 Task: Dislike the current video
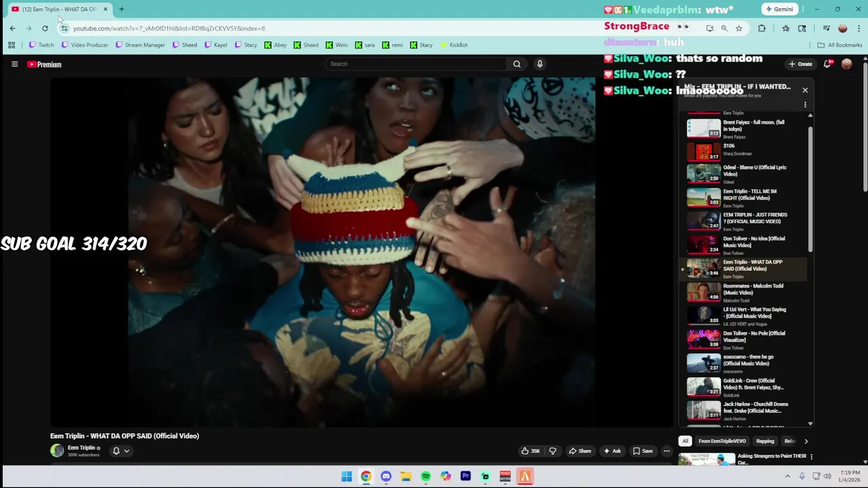click(553, 451)
